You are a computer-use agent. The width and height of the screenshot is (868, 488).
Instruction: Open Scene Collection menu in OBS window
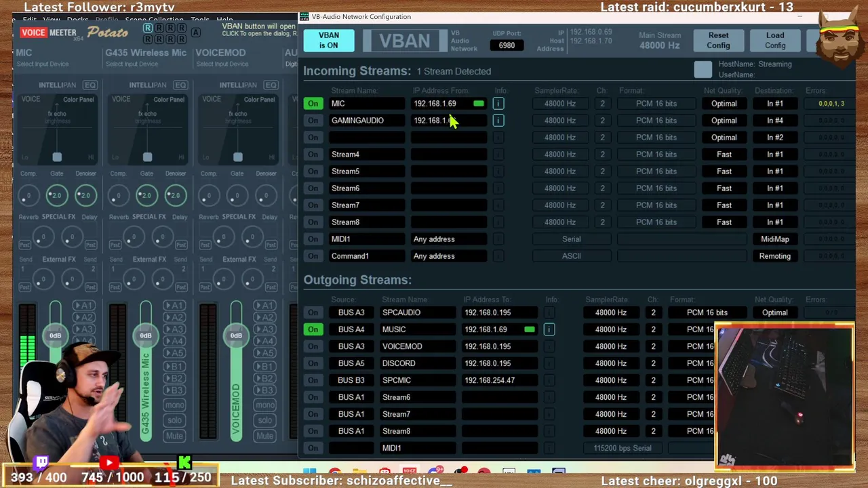[x=154, y=20]
